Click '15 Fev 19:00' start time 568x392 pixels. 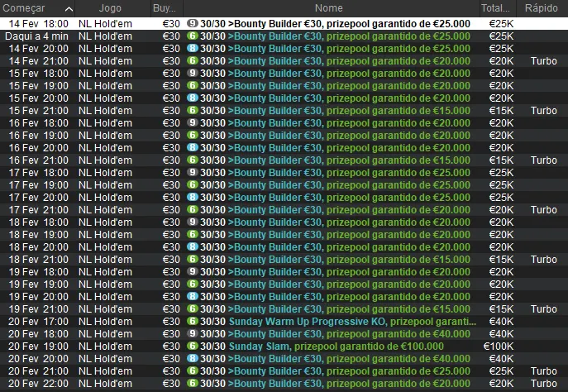(38, 86)
